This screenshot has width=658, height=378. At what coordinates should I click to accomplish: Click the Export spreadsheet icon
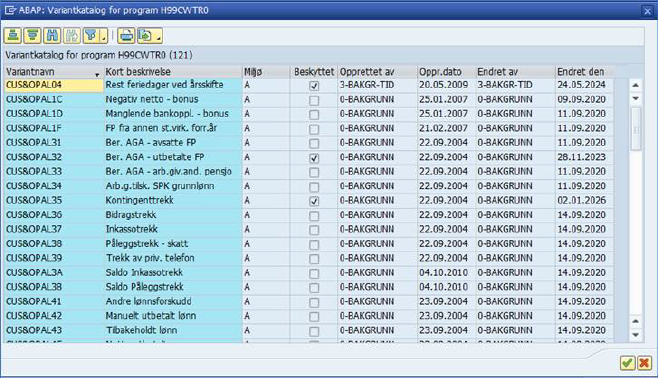tap(146, 36)
